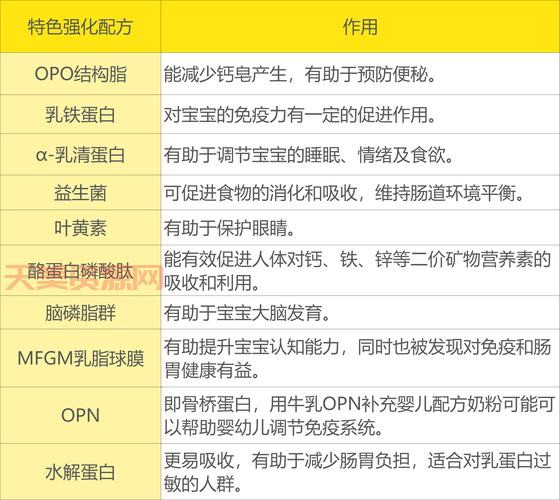The height and width of the screenshot is (500, 560).
Task: Click the 作用 column header
Action: pyautogui.click(x=360, y=26)
